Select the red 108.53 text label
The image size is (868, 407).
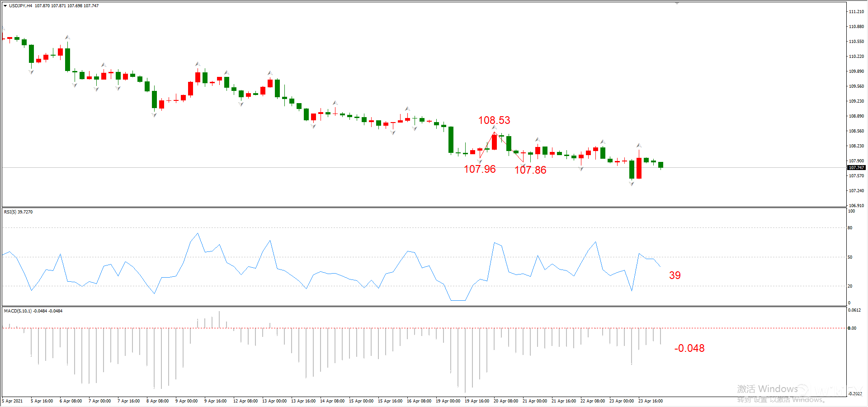point(494,120)
